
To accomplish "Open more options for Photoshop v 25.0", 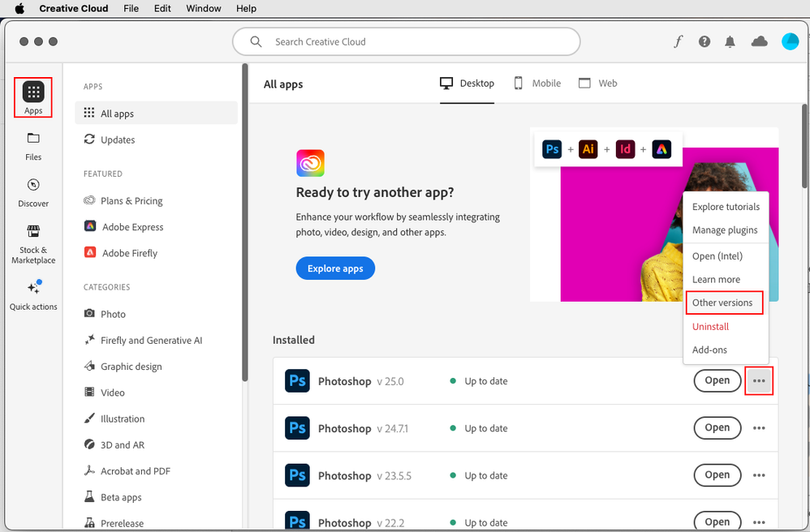I will [x=759, y=381].
